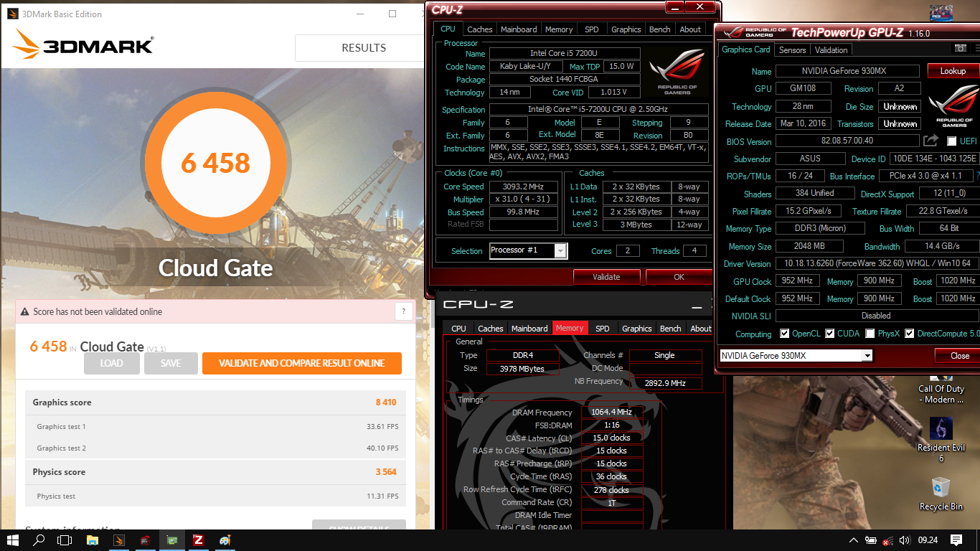Click the SAVE button in 3DMark
This screenshot has width=980, height=551.
tap(171, 363)
